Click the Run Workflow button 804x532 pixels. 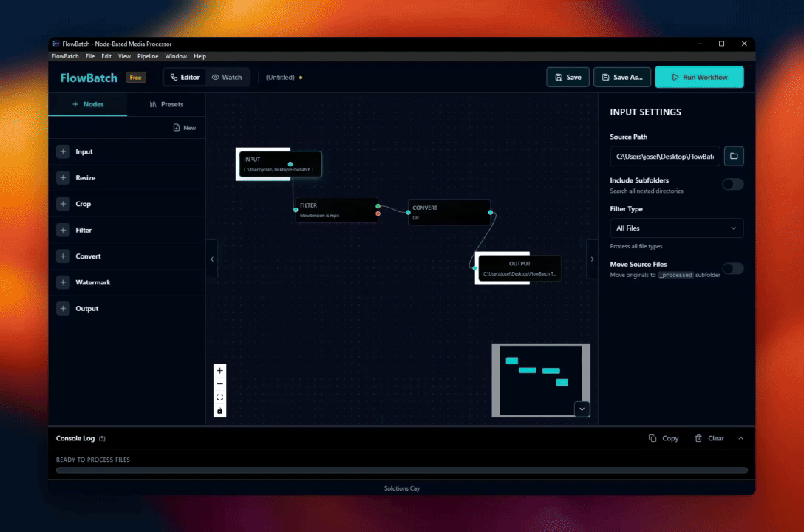[x=699, y=77]
